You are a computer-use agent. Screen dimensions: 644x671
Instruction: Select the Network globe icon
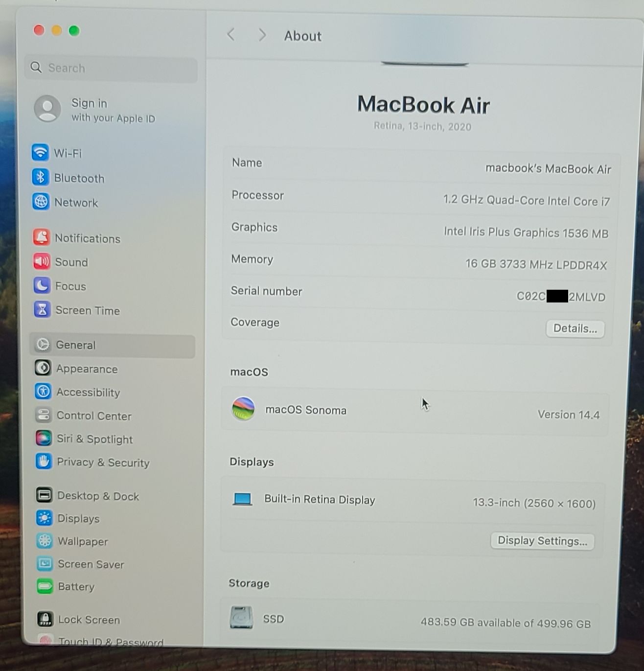[41, 202]
